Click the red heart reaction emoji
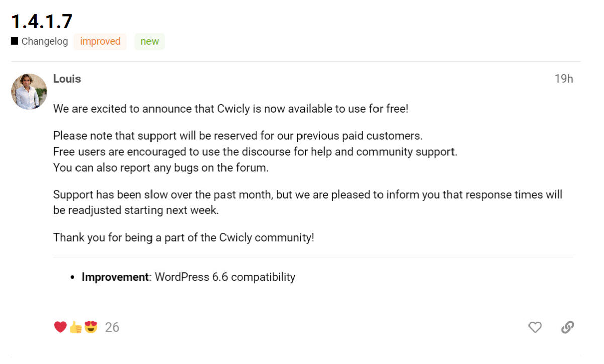 click(x=59, y=327)
